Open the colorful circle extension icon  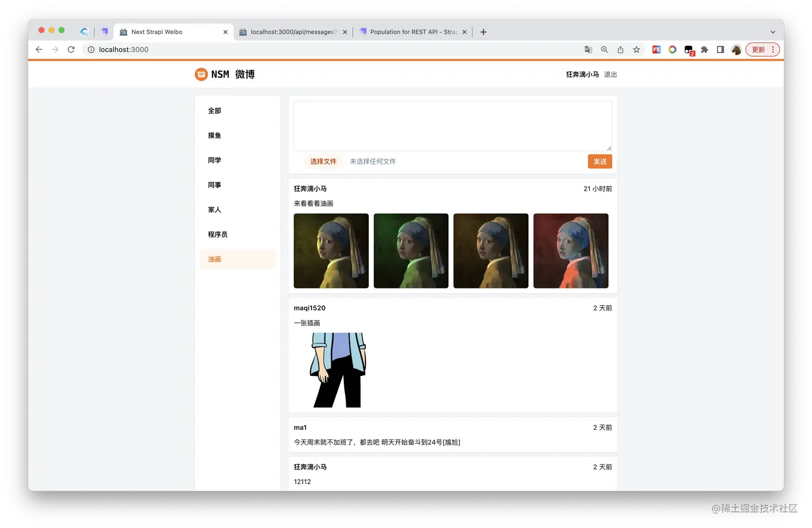click(672, 49)
